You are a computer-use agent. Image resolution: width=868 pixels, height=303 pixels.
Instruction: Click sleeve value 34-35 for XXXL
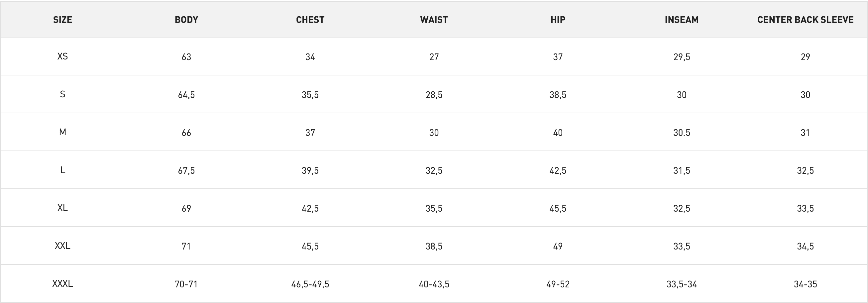(x=805, y=284)
